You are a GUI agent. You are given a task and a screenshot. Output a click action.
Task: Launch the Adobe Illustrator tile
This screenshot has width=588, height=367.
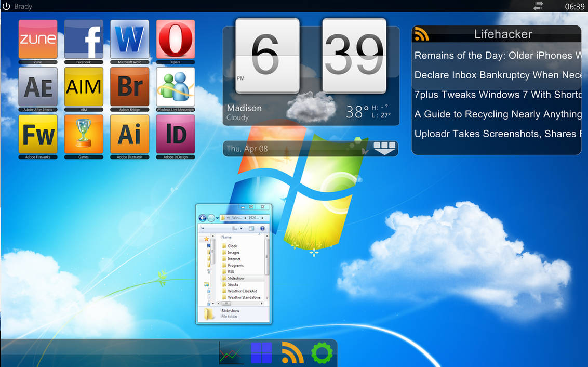pyautogui.click(x=129, y=134)
